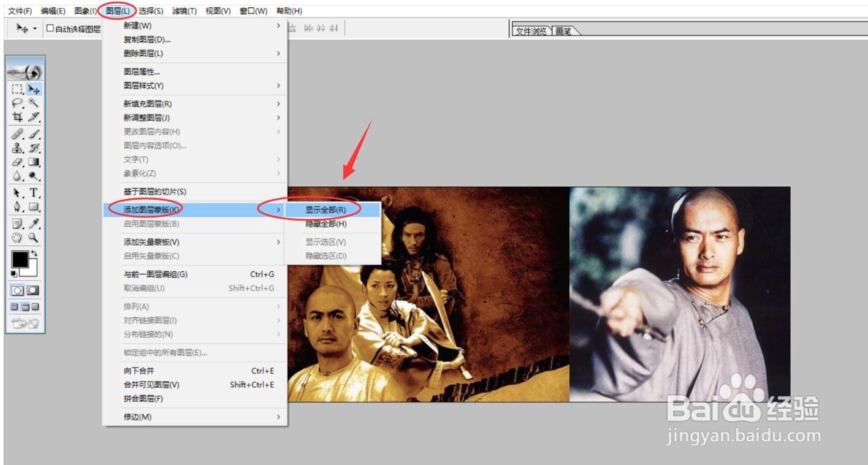Select the Rectangular Marquee tool
Viewport: 868px width, 465px height.
pos(17,89)
